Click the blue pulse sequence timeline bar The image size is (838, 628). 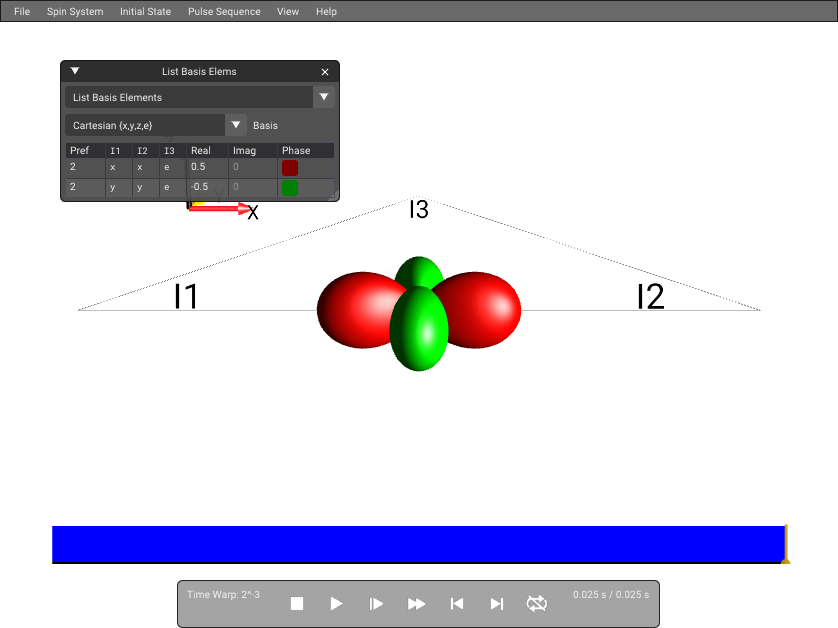418,544
